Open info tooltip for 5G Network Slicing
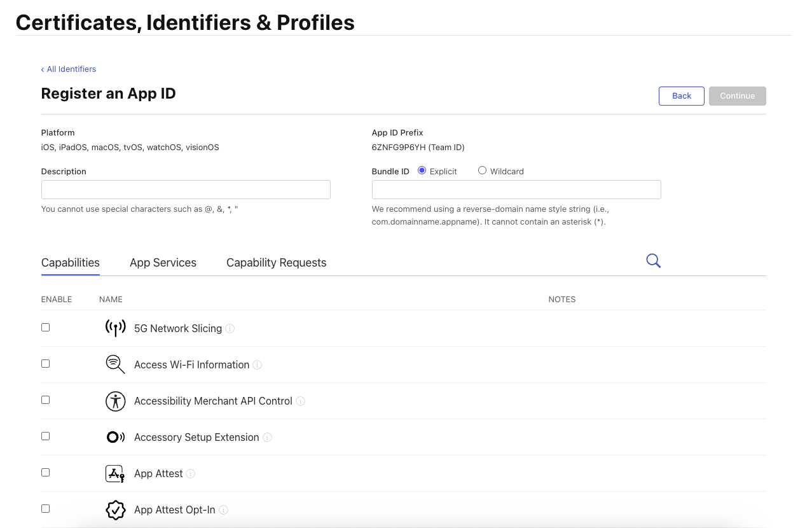The image size is (812, 528). click(230, 329)
